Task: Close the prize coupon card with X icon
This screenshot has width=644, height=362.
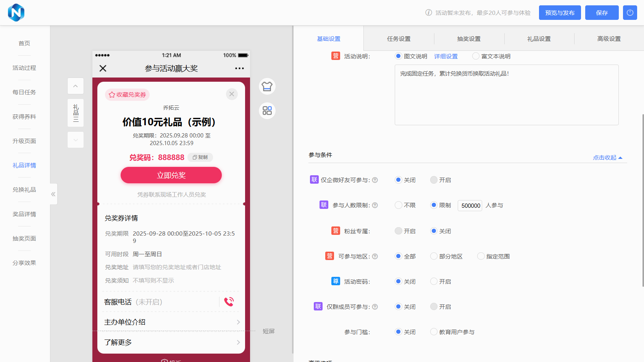Action: click(232, 94)
